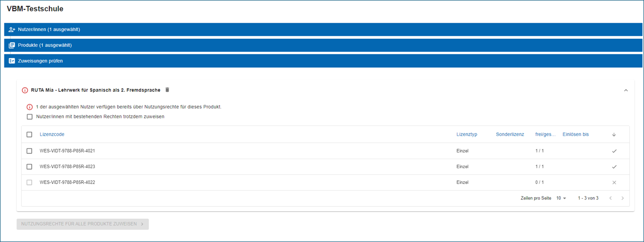Select checkbox for WES-VIDT-9788-P85R-4021
Image resolution: width=644 pixels, height=242 pixels.
point(29,151)
